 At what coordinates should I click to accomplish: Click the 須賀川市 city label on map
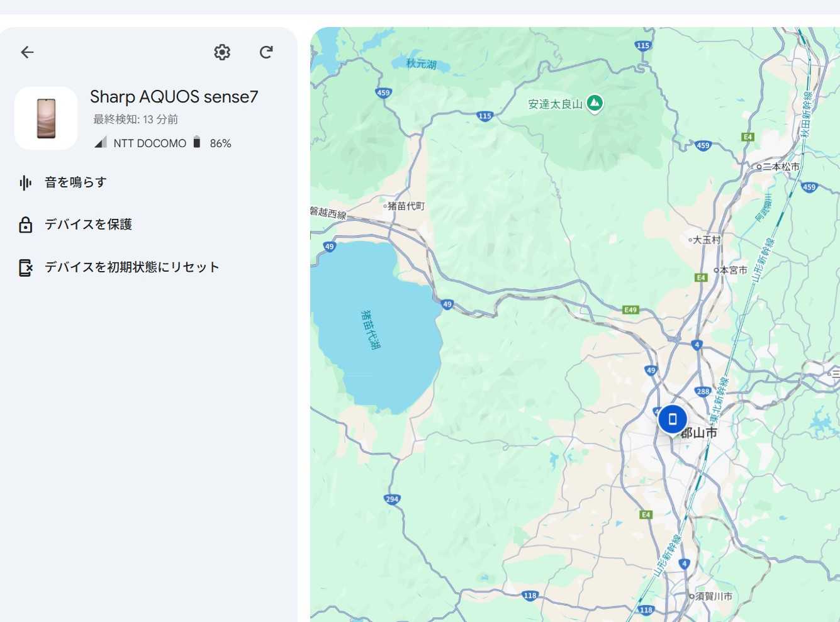(714, 596)
